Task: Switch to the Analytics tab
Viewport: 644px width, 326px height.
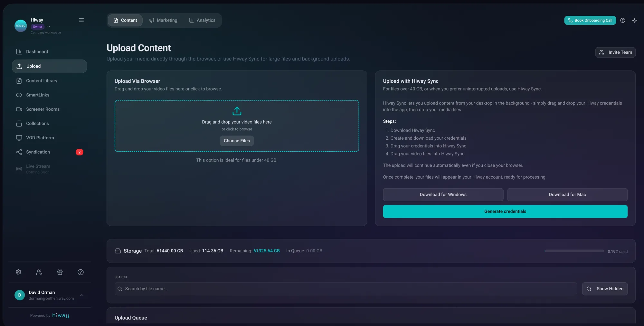Action: pyautogui.click(x=202, y=20)
